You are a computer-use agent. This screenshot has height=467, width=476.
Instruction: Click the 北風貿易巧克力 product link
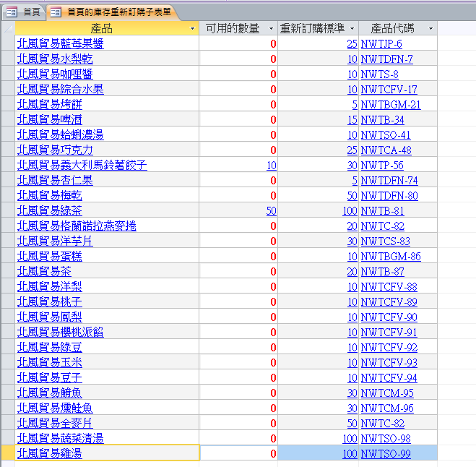(55, 150)
